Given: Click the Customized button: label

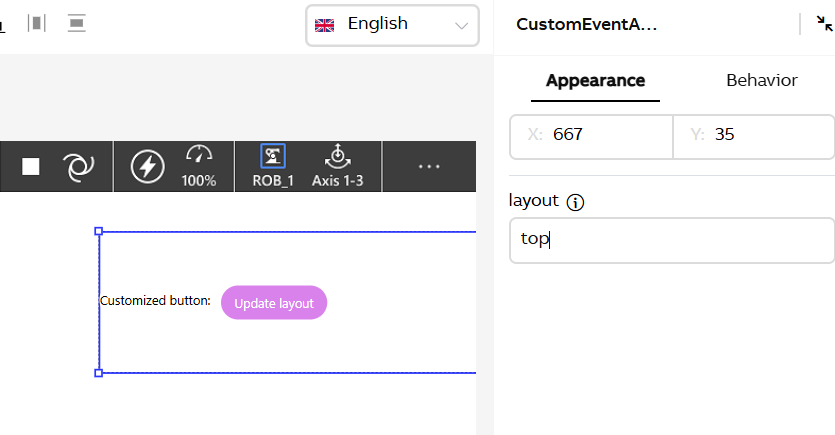Looking at the screenshot, I should point(155,301).
